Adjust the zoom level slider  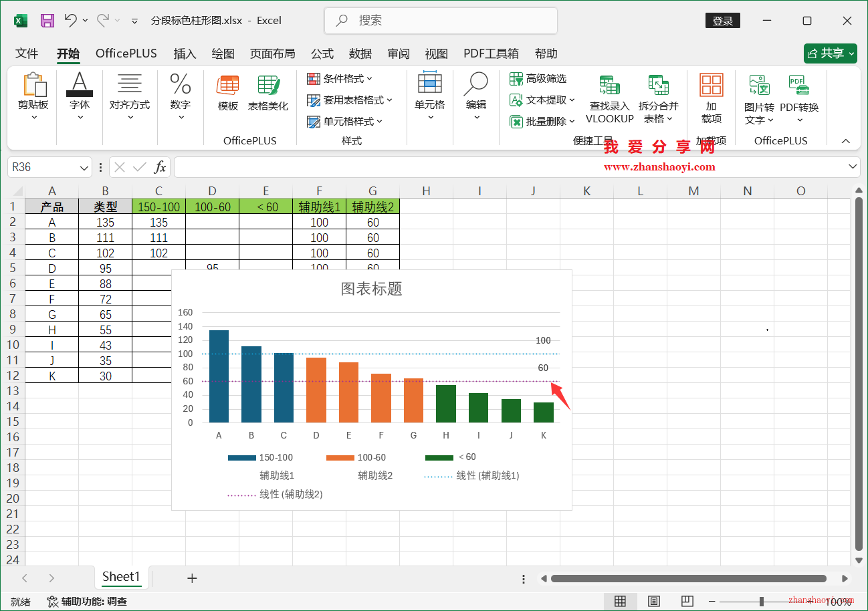761,601
